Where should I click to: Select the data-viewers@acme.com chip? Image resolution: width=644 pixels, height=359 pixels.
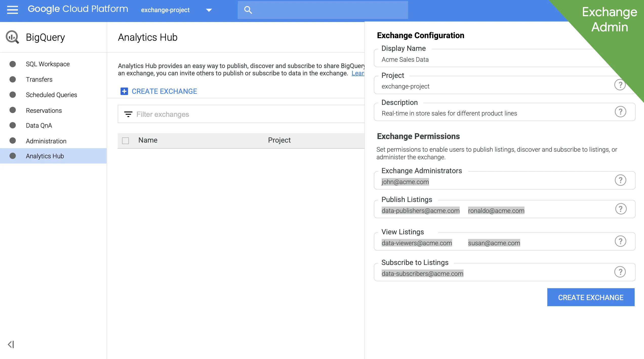click(x=417, y=243)
